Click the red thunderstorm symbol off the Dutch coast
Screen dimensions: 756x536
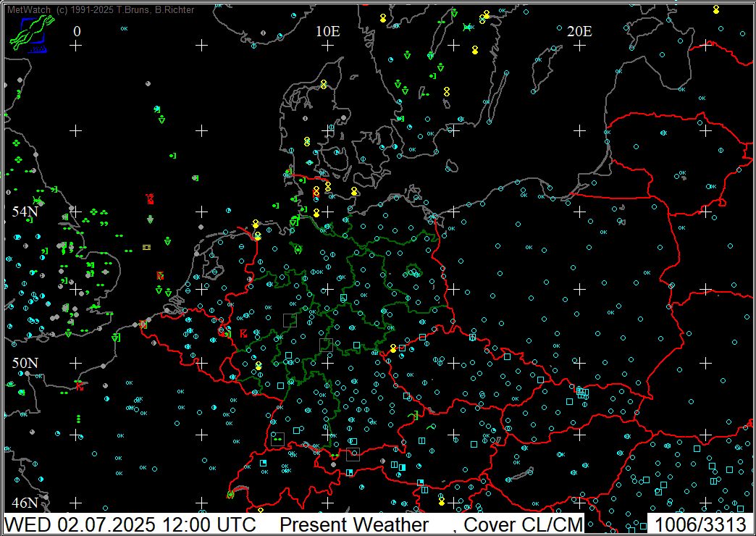(x=160, y=276)
